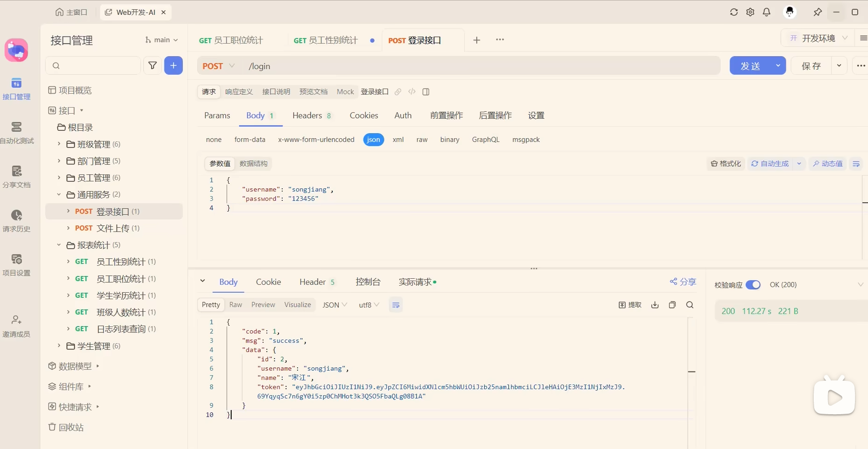This screenshot has height=449, width=868.
Task: Click the pin window icon
Action: pos(817,13)
